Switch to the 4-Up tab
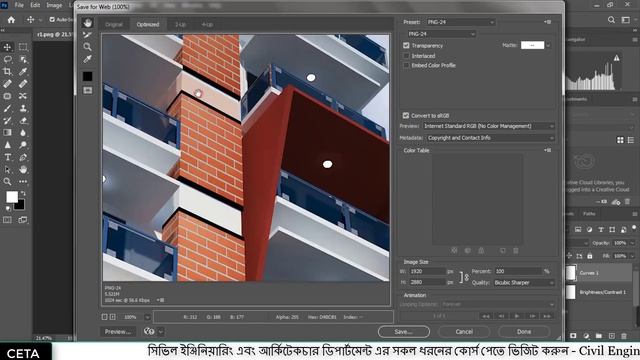This screenshot has height=360, width=640. [207, 24]
